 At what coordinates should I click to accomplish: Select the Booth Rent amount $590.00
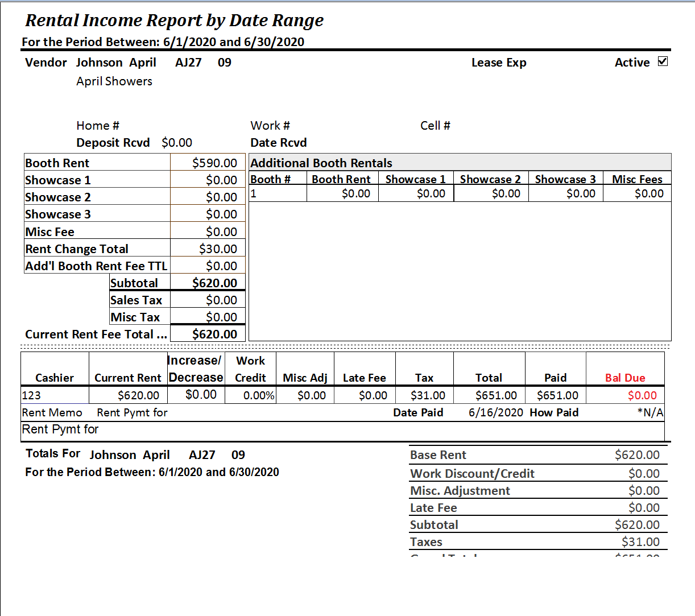[x=214, y=163]
